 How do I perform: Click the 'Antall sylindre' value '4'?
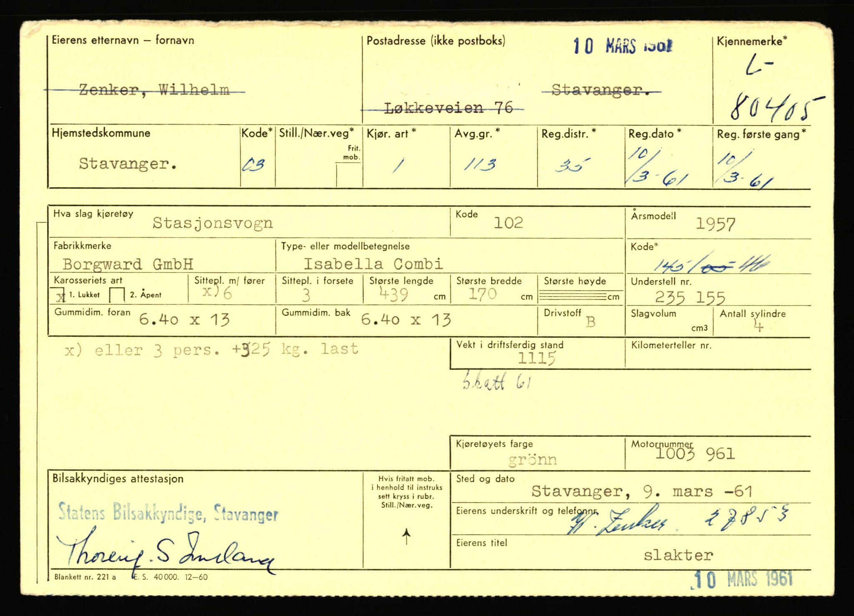[x=758, y=326]
